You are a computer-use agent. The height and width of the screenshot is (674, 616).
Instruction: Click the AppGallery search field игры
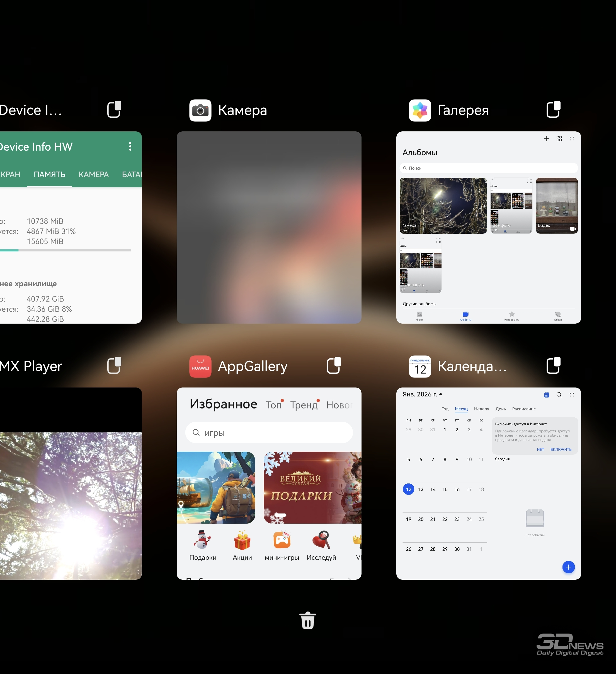(x=269, y=433)
